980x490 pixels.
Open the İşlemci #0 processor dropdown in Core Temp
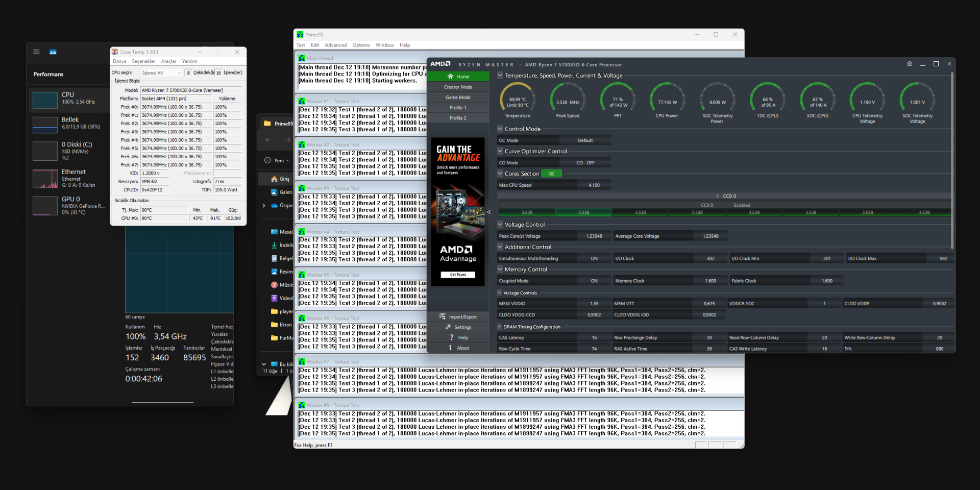(x=161, y=72)
